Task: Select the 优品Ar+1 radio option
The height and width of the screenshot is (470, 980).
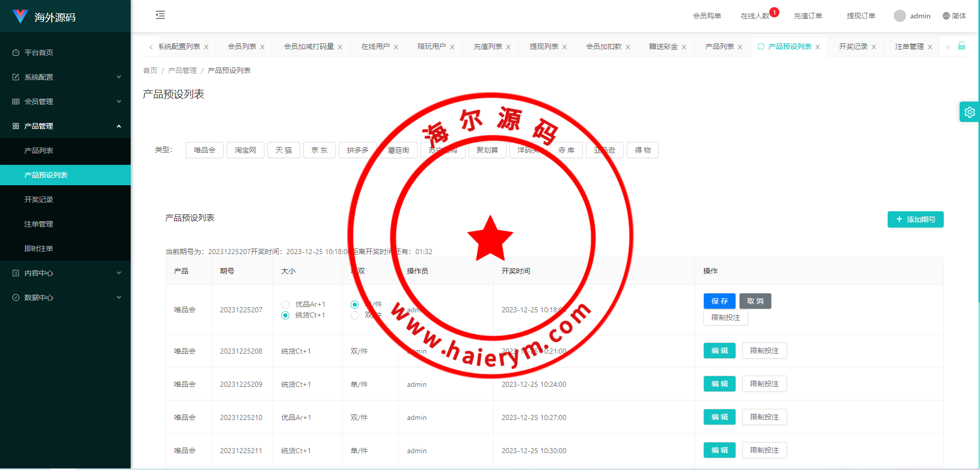Action: point(285,305)
